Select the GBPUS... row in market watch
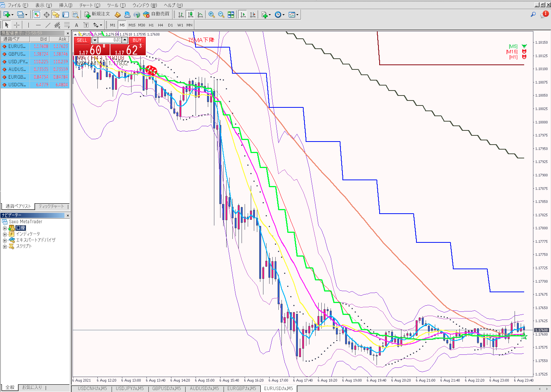 [x=35, y=54]
